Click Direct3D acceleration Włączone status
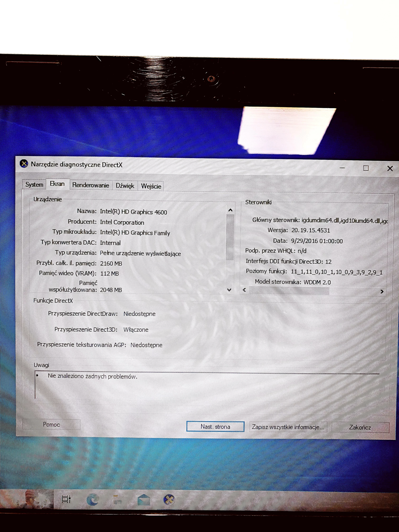The height and width of the screenshot is (532, 399). [x=136, y=330]
